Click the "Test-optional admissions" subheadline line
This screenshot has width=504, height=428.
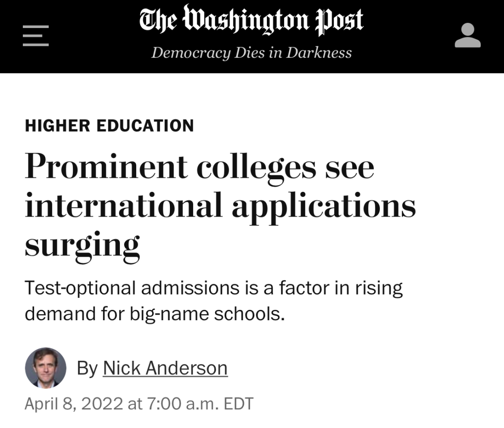(213, 288)
